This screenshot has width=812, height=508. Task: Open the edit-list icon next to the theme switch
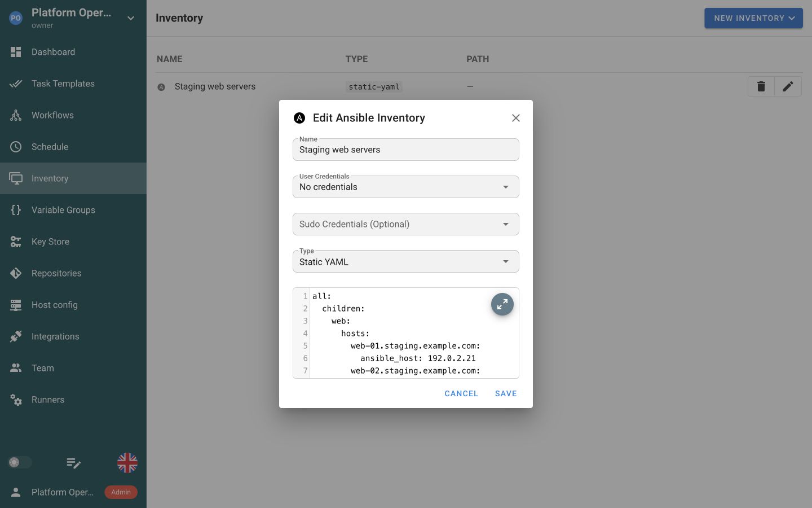tap(73, 463)
